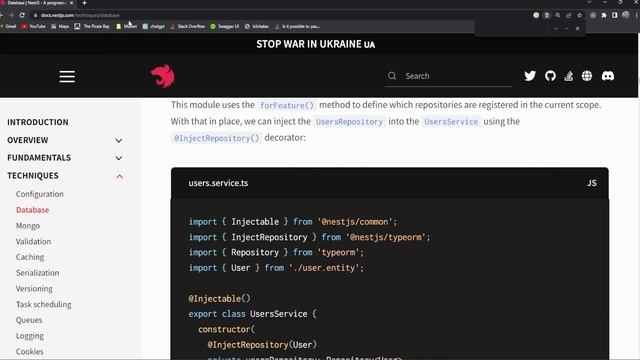Open the Discord community icon
Screen dimensions: 640x360
[608, 76]
